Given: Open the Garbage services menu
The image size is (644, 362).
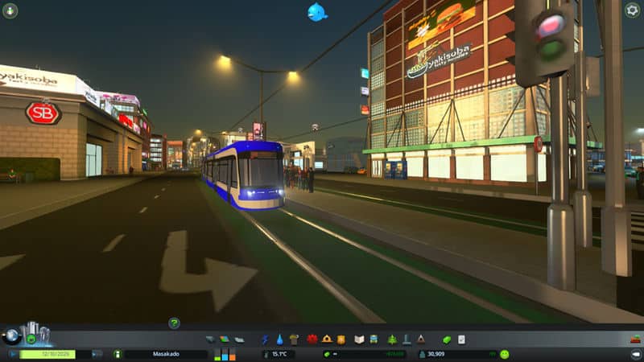Looking at the screenshot, I should [x=295, y=339].
